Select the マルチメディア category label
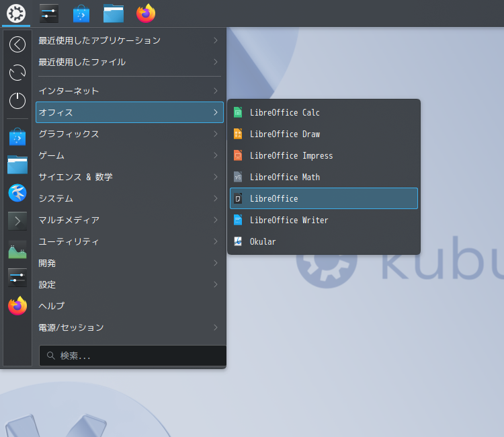The width and height of the screenshot is (504, 437). click(x=69, y=221)
